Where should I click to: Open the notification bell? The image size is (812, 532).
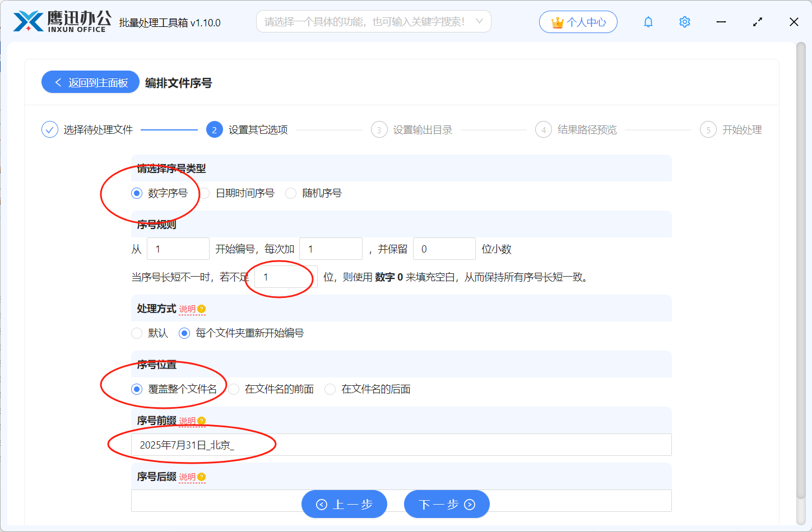pos(648,22)
